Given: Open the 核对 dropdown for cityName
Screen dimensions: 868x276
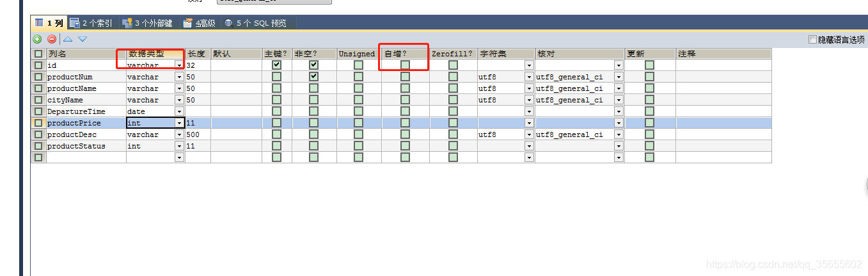Looking at the screenshot, I should [x=619, y=100].
